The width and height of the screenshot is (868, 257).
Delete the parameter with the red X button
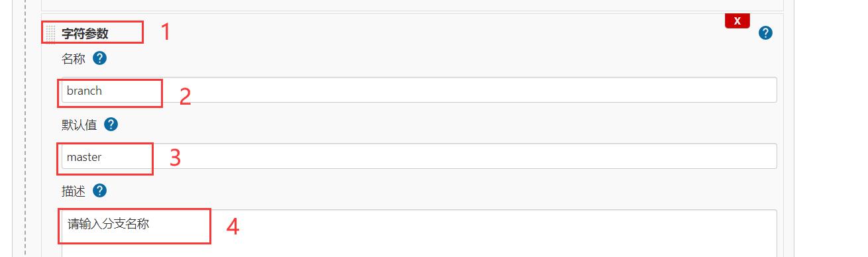pyautogui.click(x=737, y=21)
